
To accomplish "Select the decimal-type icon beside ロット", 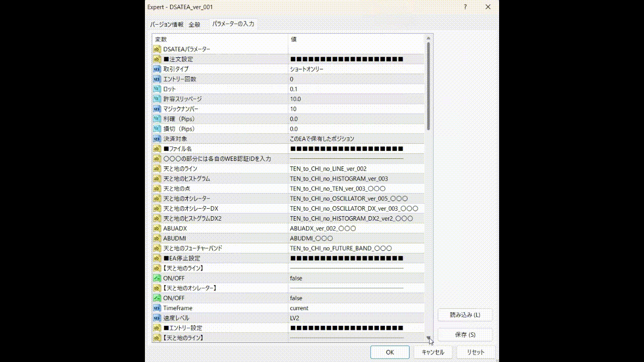I will 157,89.
